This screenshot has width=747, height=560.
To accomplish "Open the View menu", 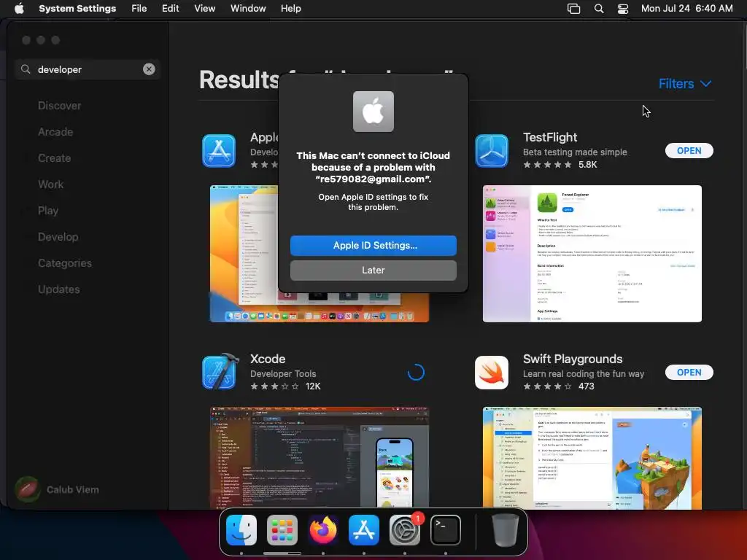I will coord(204,9).
